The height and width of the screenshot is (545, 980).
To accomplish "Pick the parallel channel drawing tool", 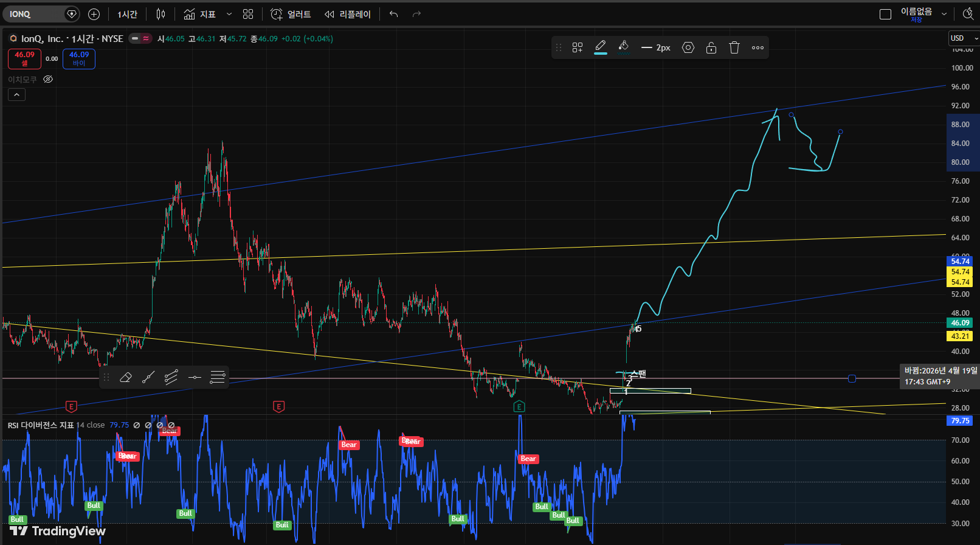I will point(171,378).
